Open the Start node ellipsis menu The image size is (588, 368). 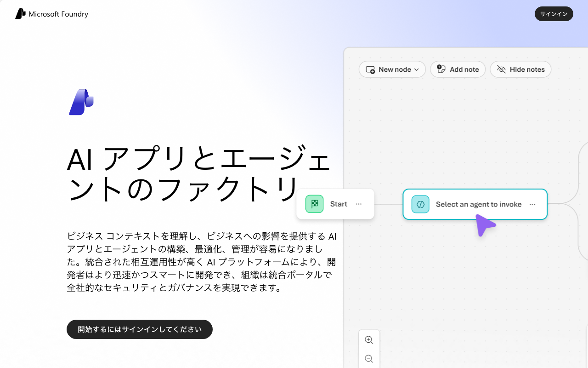(x=359, y=204)
